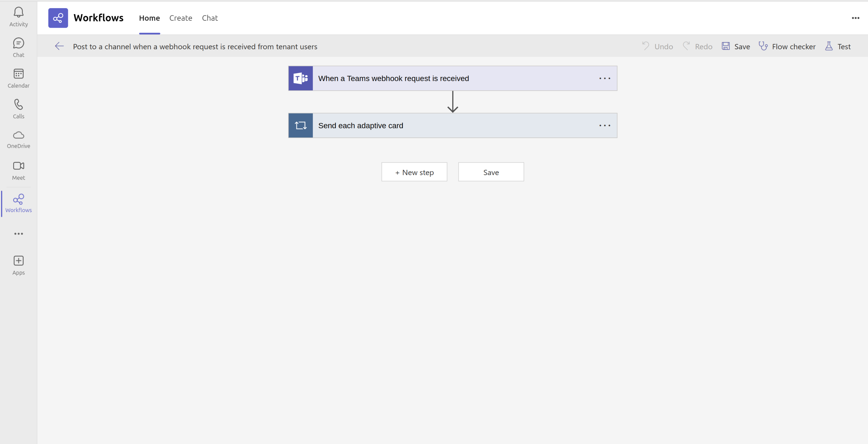Open the Apps panel
Viewport: 868px width, 444px height.
(19, 264)
